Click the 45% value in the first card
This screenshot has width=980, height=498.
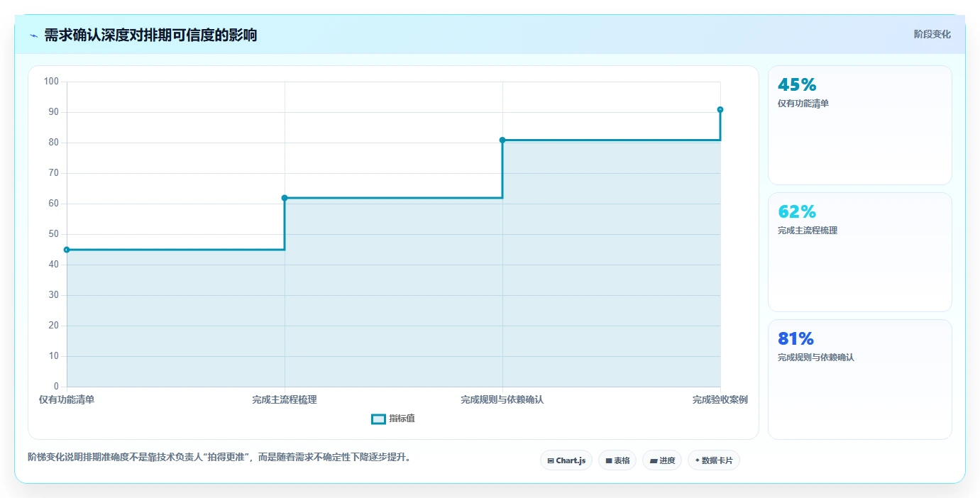(x=797, y=85)
